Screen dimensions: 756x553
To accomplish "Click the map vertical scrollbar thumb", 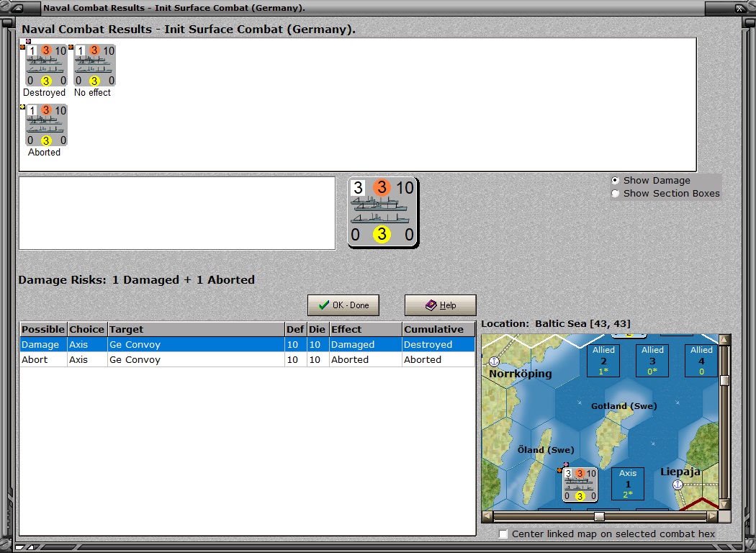I will point(724,380).
